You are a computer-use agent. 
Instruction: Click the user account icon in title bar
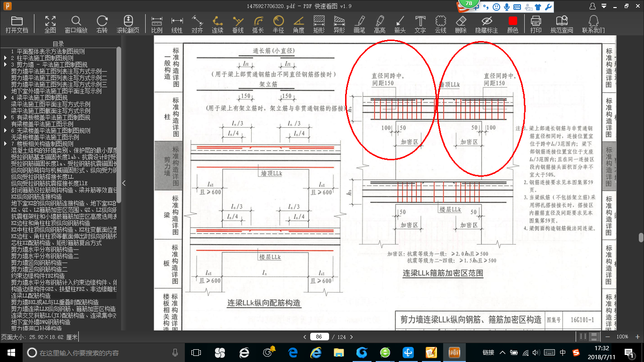[x=593, y=6]
